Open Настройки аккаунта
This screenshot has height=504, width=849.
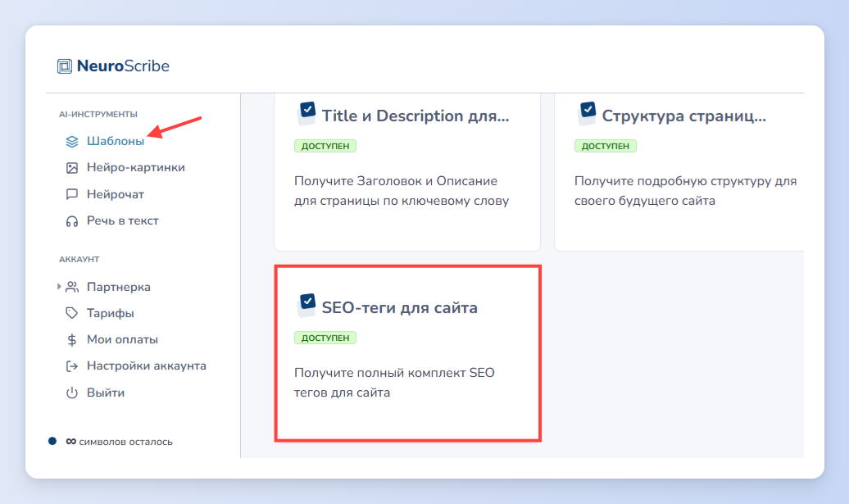click(x=147, y=366)
